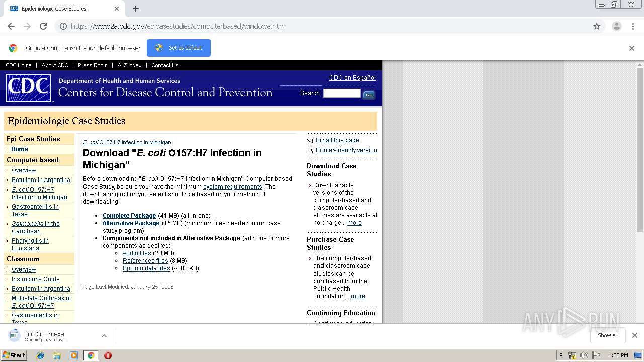Open Contact Us in the top menu
This screenshot has width=644, height=362.
tap(165, 65)
